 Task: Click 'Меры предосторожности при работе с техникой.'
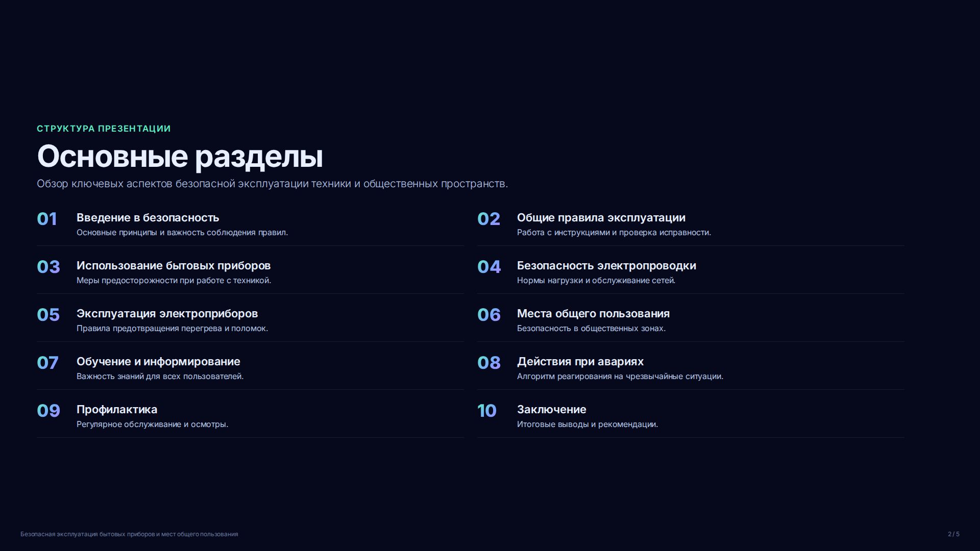tap(174, 281)
